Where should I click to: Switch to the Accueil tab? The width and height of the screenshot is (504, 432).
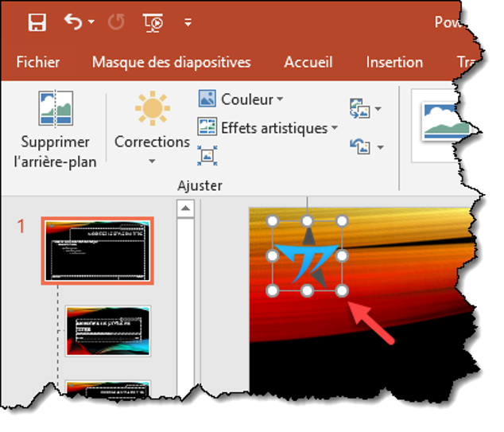tap(308, 62)
